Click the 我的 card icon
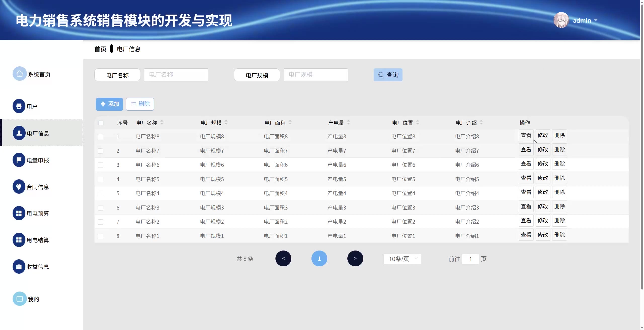The image size is (644, 330). [x=20, y=299]
